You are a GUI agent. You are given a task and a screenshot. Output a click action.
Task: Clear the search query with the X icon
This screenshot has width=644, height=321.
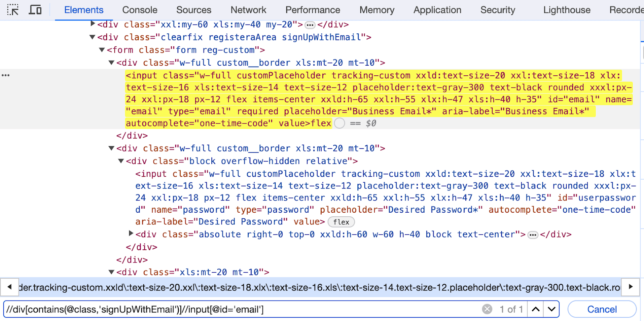coord(487,309)
